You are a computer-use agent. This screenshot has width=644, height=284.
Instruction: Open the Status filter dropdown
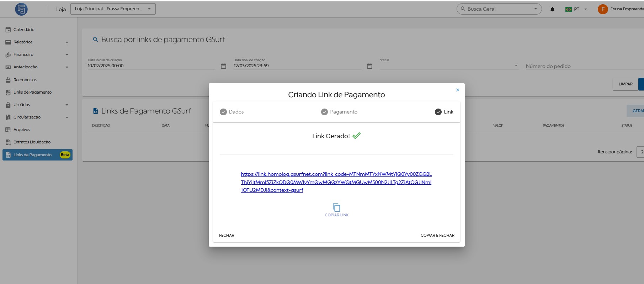[x=448, y=66]
